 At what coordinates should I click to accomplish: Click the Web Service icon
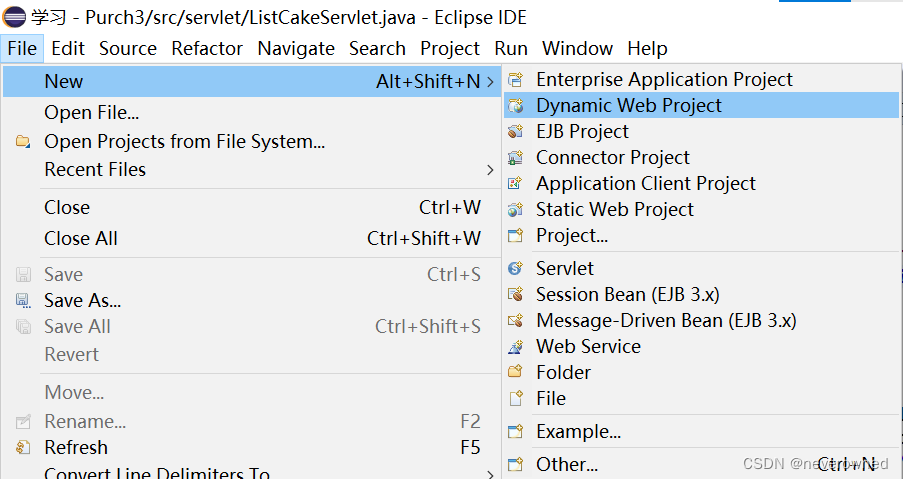click(x=515, y=347)
